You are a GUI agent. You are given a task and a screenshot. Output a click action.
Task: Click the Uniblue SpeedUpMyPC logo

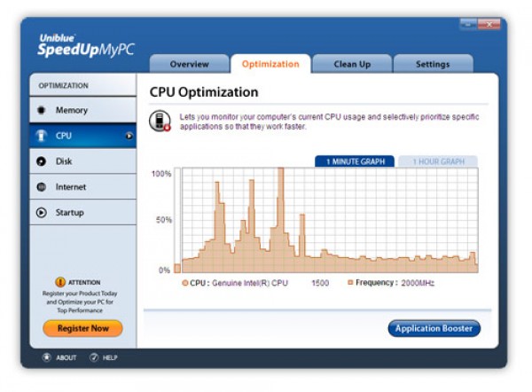pyautogui.click(x=85, y=45)
